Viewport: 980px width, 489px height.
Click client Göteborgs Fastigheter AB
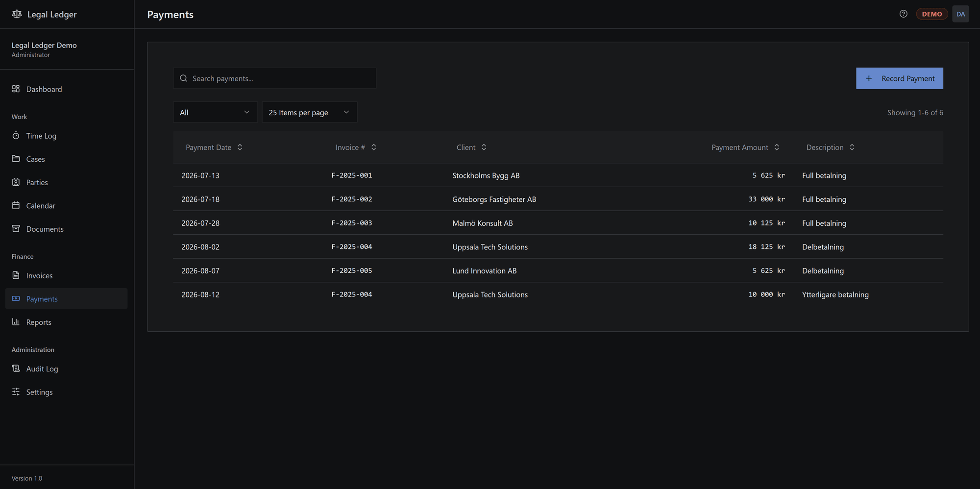(494, 199)
